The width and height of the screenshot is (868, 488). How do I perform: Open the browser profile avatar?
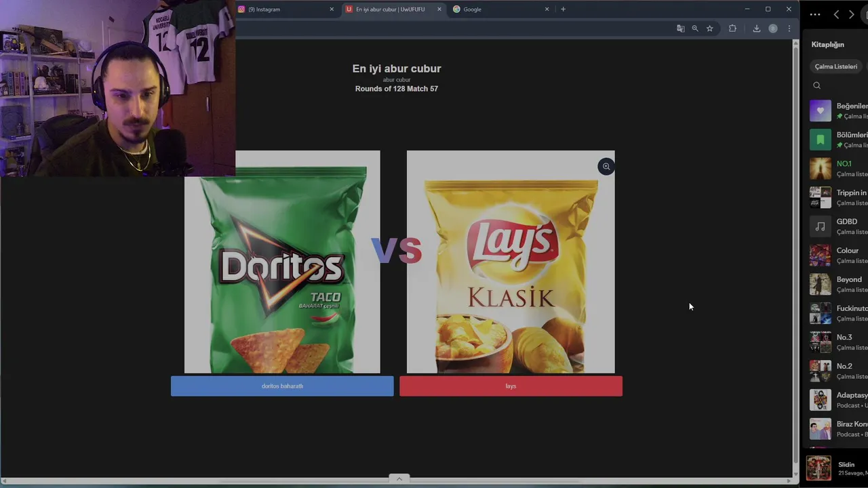click(772, 28)
